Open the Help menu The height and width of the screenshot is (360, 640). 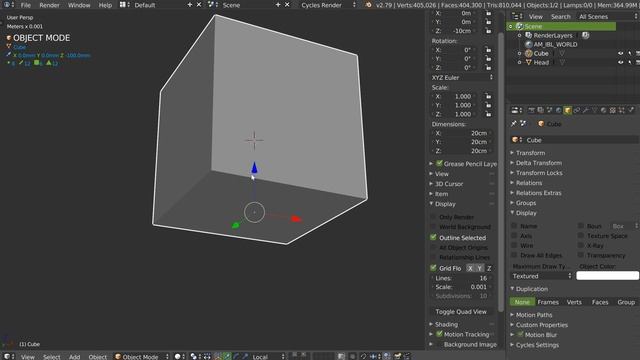pyautogui.click(x=105, y=5)
